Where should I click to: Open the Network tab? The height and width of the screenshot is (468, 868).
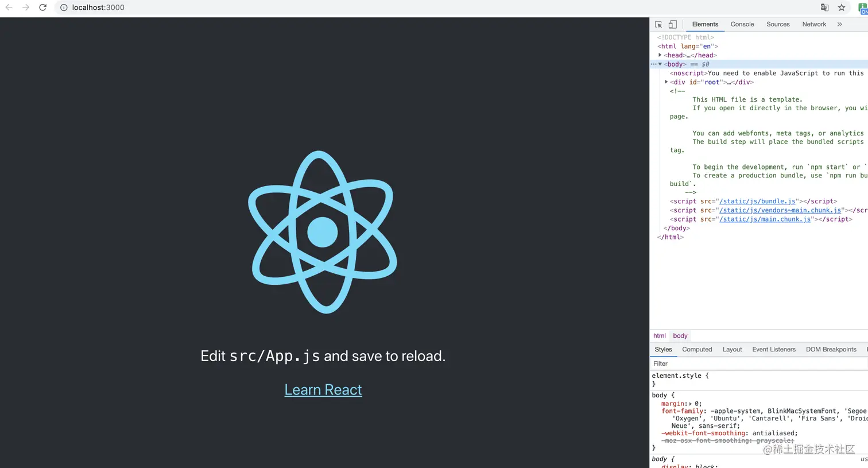(814, 24)
